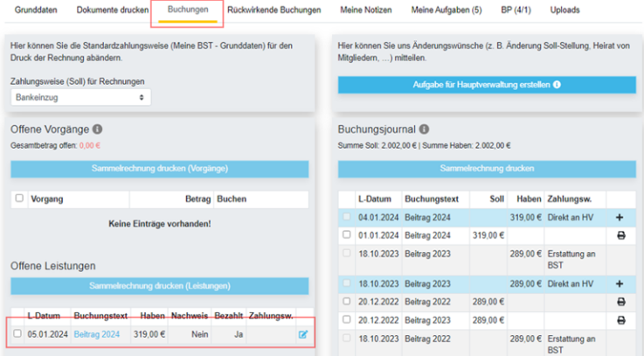Click edit icon for Beitrag 2024 Leistung
The image size is (644, 356).
coord(303,335)
